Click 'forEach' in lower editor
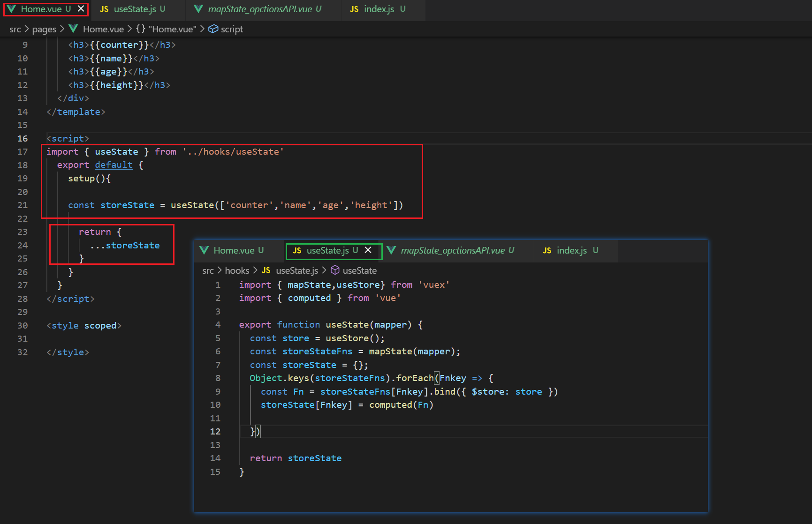 (x=415, y=378)
